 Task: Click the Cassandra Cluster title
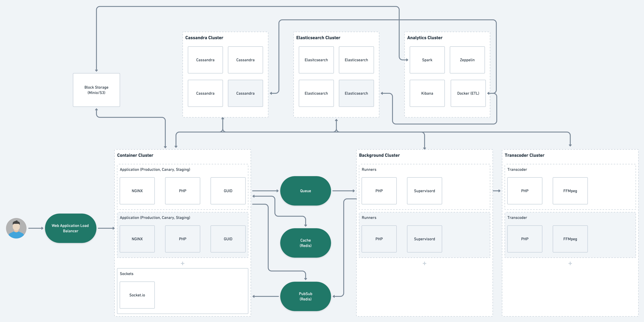[204, 38]
